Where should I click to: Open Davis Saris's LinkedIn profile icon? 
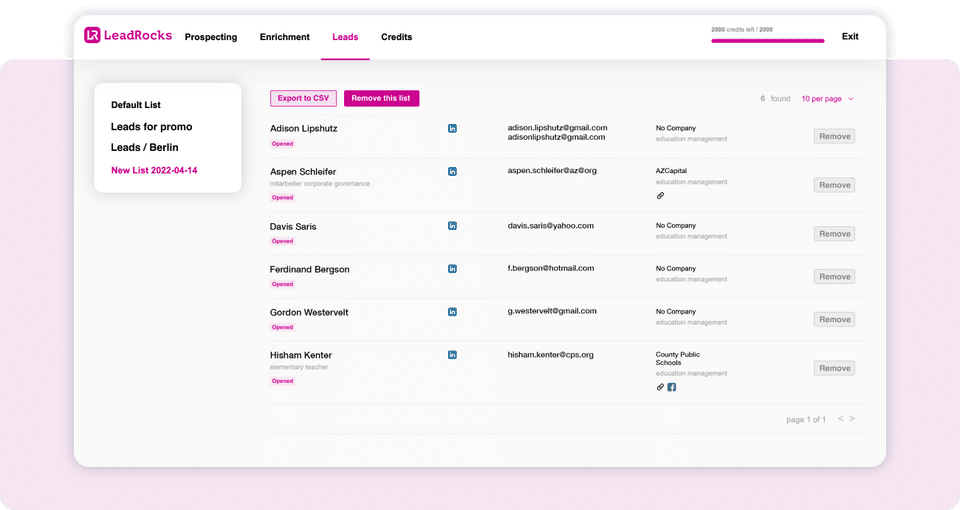tap(452, 226)
